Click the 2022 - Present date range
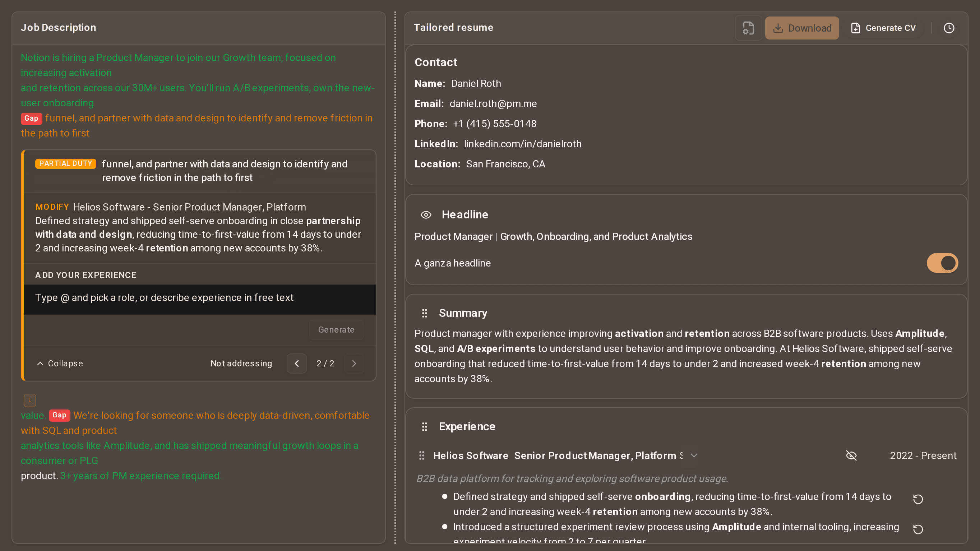The image size is (980, 551). point(923,455)
